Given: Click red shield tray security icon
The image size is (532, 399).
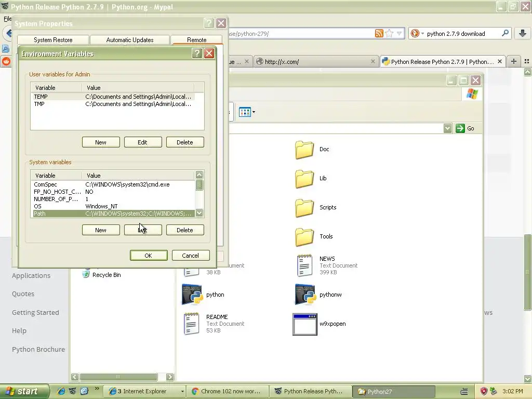Looking at the screenshot, I should [484, 391].
